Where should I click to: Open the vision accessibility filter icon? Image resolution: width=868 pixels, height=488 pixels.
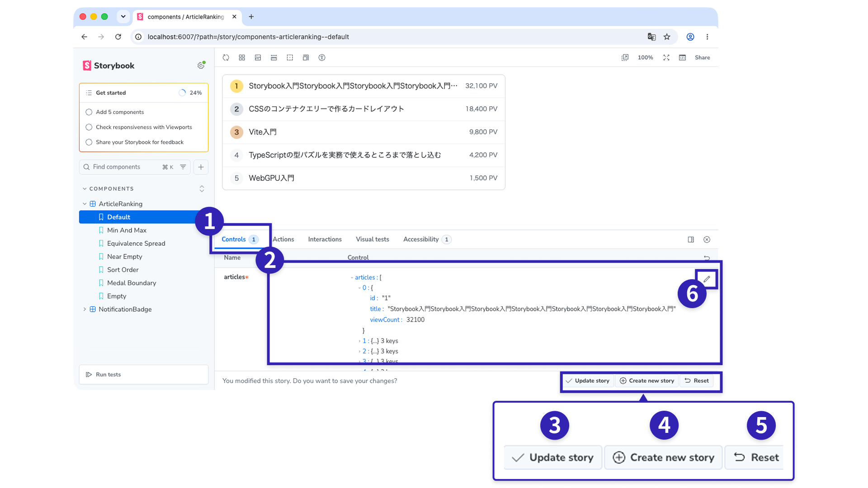[x=322, y=57]
